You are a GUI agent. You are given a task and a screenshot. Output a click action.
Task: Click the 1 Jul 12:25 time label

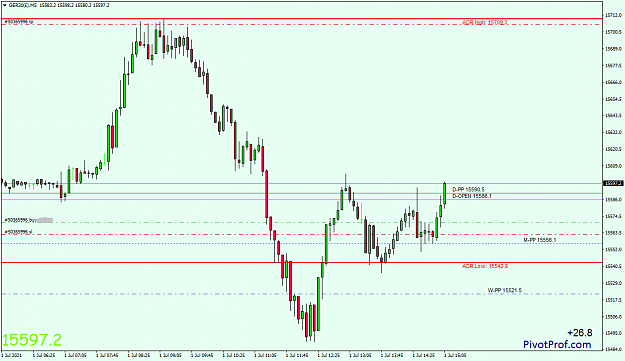329,354
